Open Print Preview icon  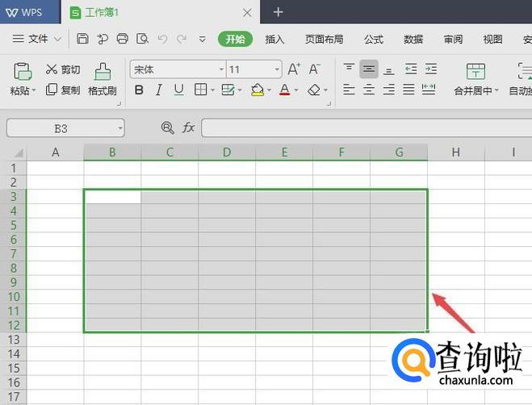[x=143, y=39]
